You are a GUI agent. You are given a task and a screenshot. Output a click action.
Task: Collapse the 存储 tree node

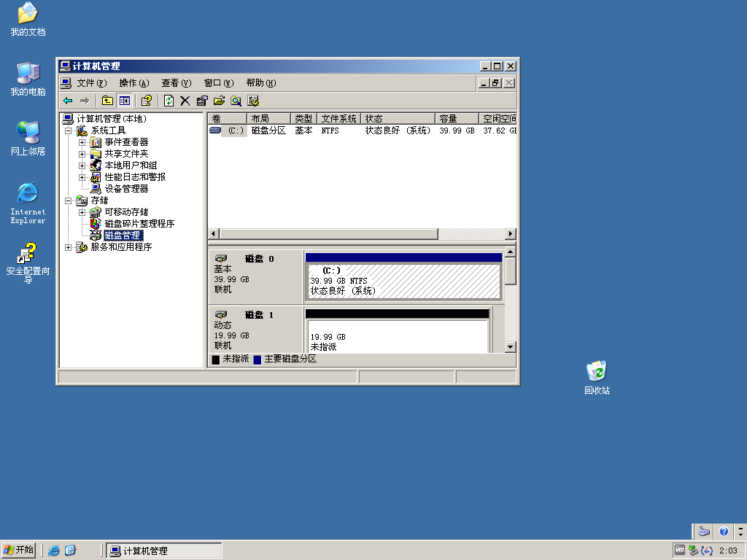pyautogui.click(x=68, y=201)
